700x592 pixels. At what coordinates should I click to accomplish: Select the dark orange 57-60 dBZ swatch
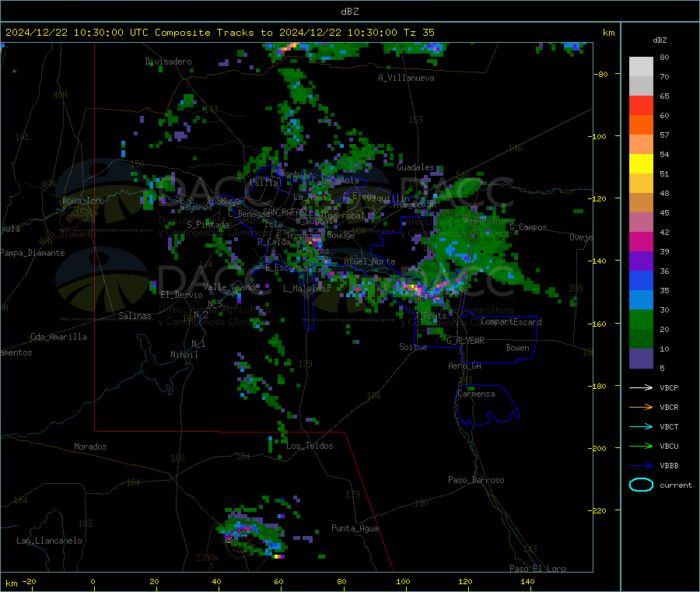(x=641, y=125)
